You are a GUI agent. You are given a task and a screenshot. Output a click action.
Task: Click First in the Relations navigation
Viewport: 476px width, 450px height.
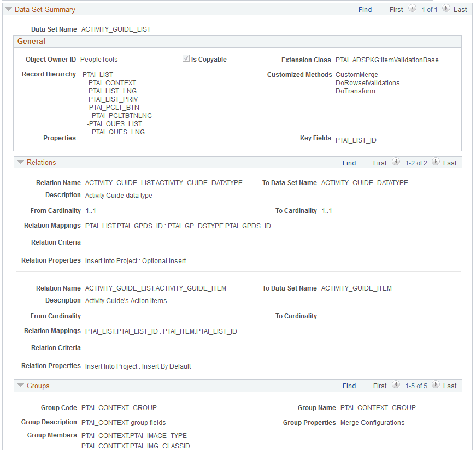(379, 162)
